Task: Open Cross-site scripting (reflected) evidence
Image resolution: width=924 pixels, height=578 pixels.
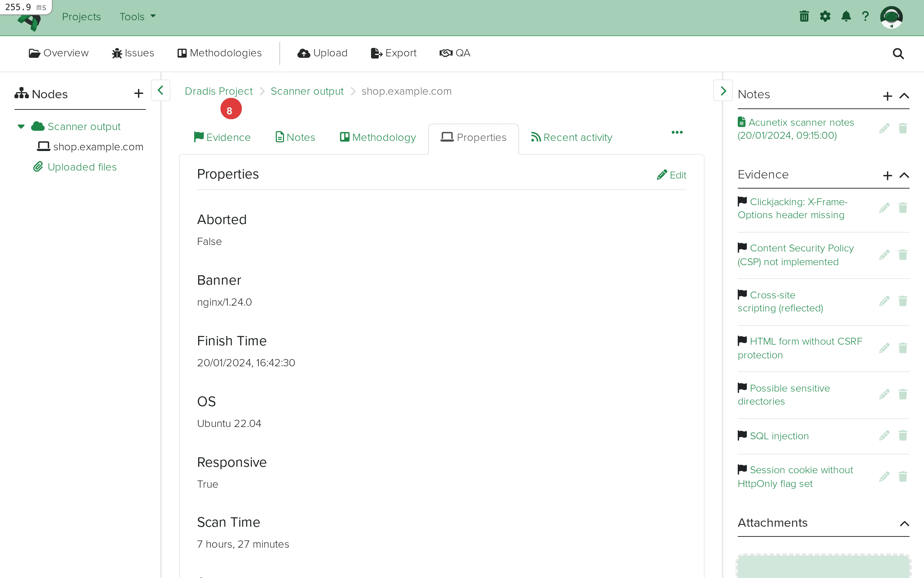Action: (780, 302)
